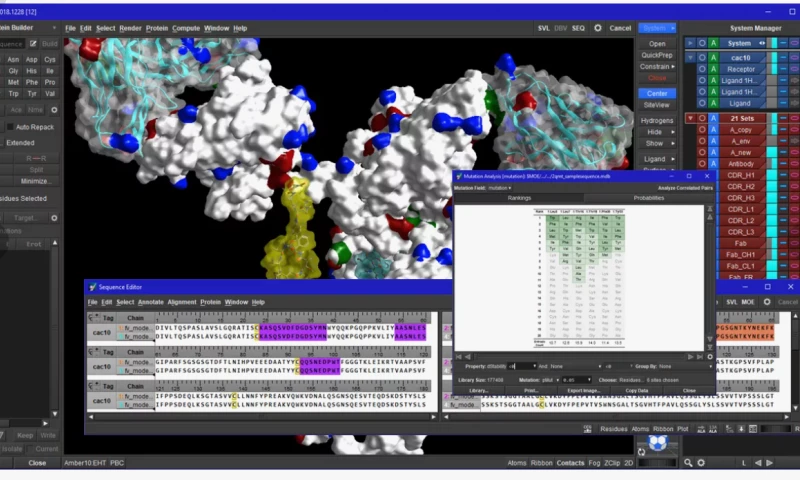Click the brightness slider in main footer
The height and width of the screenshot is (480, 800).
[657, 463]
